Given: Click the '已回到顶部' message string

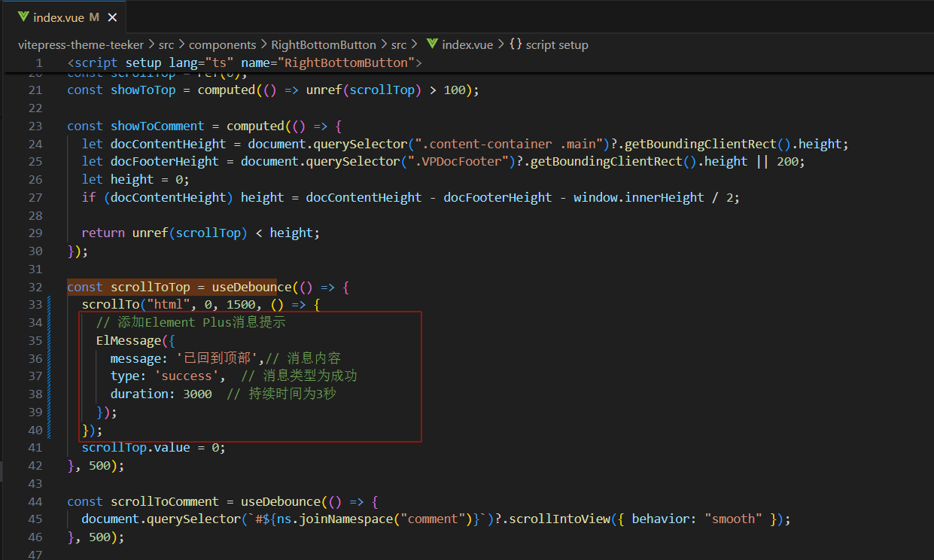Looking at the screenshot, I should click(218, 358).
